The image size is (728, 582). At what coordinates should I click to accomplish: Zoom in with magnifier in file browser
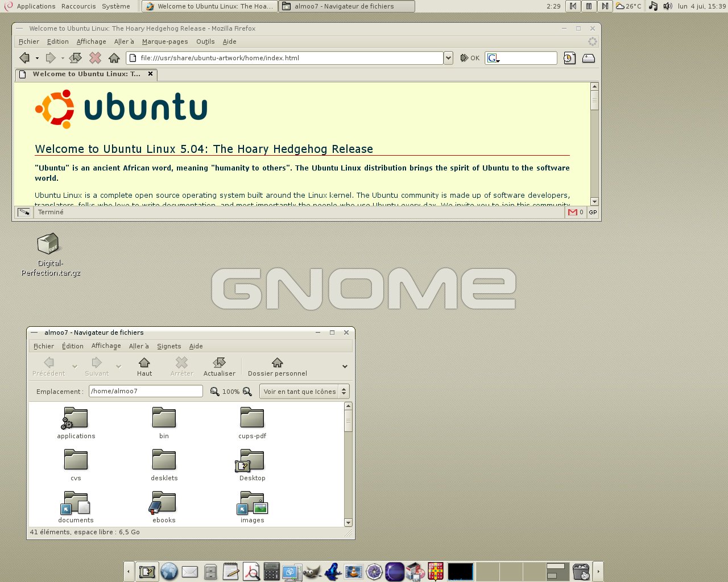click(247, 392)
